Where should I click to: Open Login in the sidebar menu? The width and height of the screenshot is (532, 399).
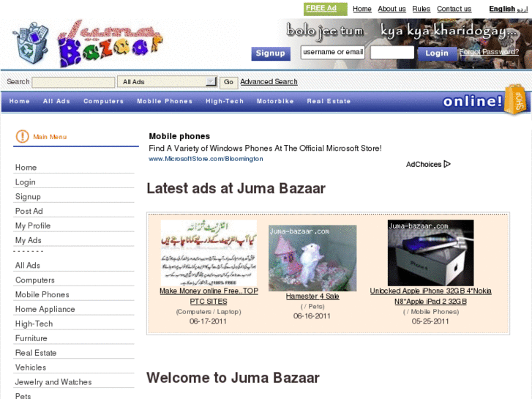tap(25, 182)
